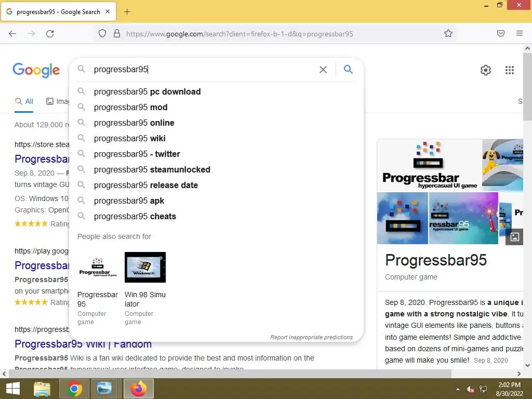Switch to Firefox taskbar button

coord(138,389)
